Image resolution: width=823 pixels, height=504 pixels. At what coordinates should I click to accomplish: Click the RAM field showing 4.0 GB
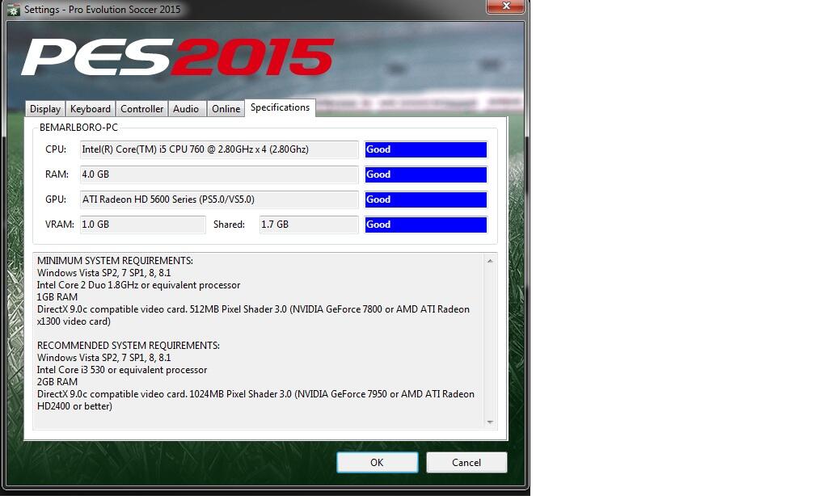click(219, 174)
